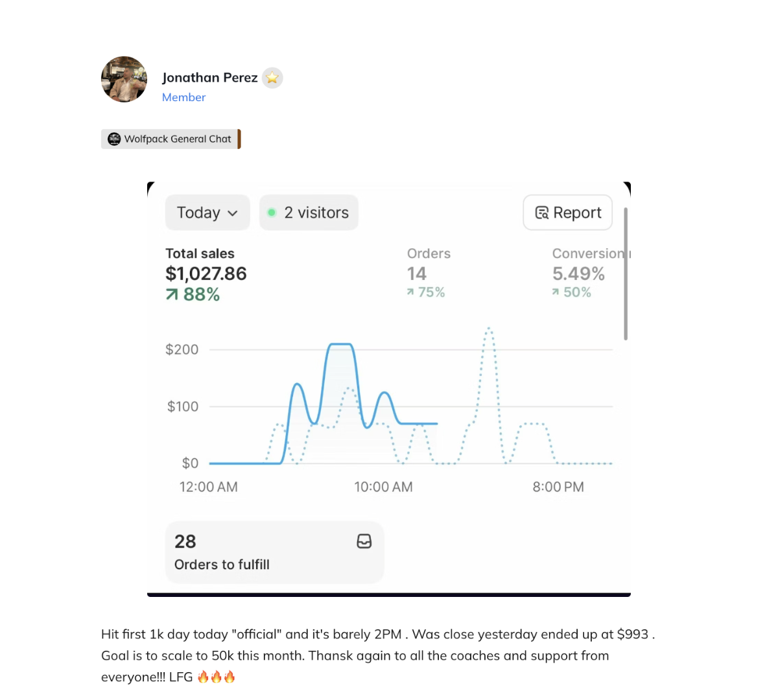Viewport: 778px width, 700px height.
Task: Click the solid blue sales line peak
Action: click(x=340, y=344)
